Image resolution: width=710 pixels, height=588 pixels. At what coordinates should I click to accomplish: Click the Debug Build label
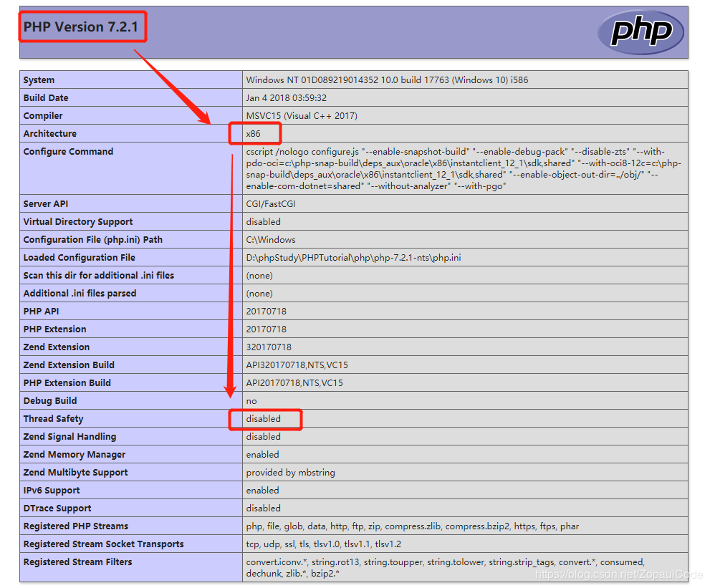(50, 401)
